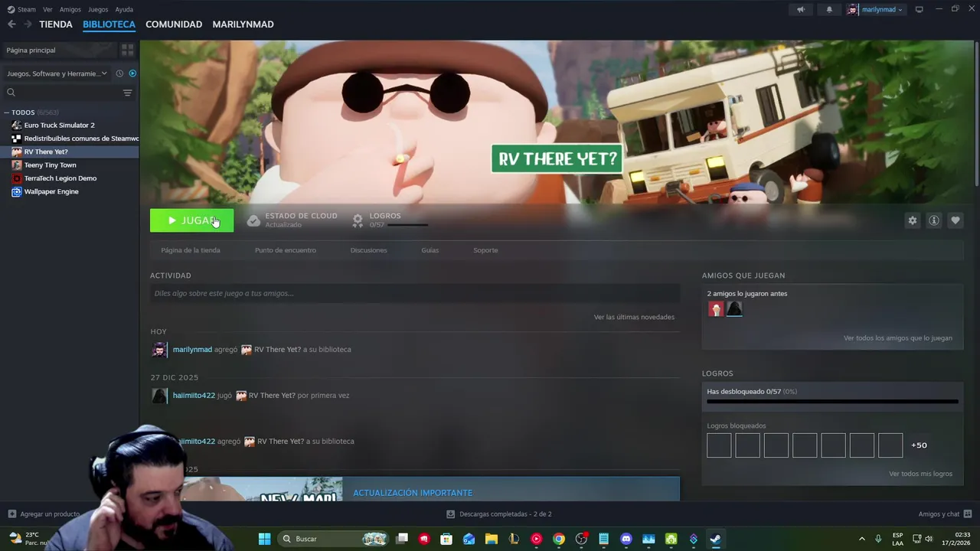Switch to the COMUNIDAD tab

click(x=174, y=24)
